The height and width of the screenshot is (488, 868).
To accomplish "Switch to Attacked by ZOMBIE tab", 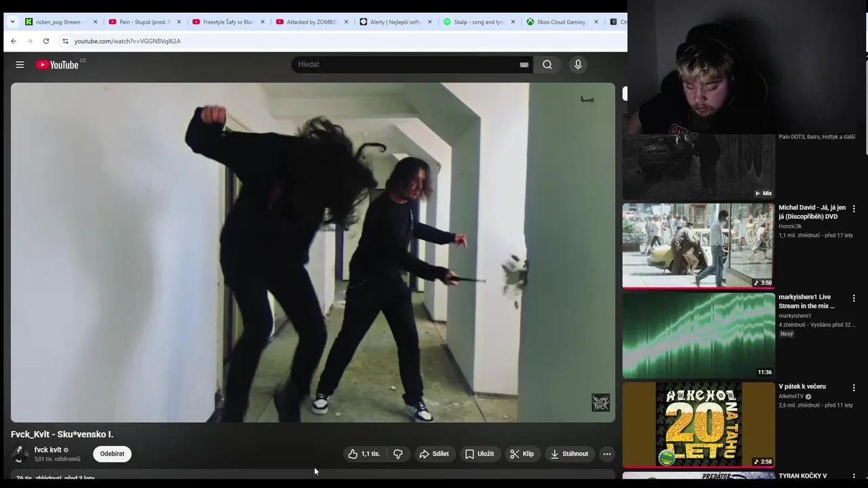I will [311, 22].
